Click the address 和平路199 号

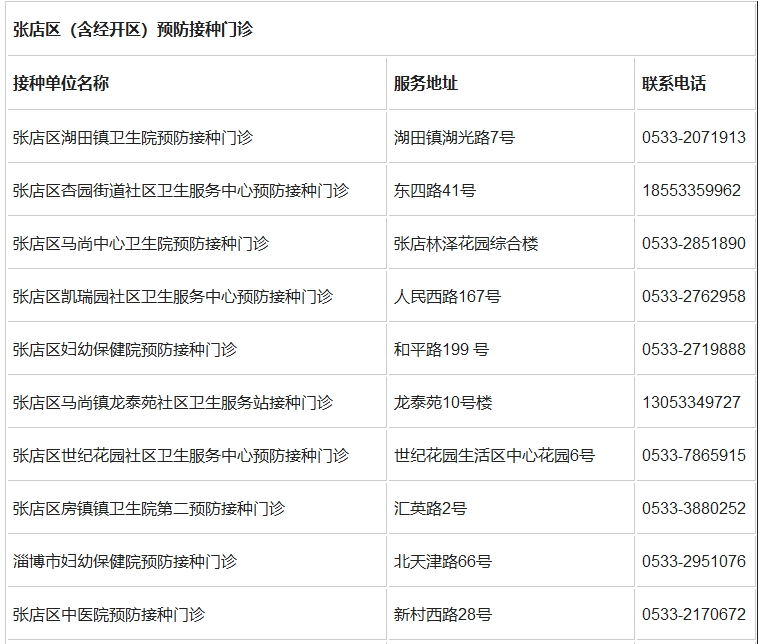point(441,349)
